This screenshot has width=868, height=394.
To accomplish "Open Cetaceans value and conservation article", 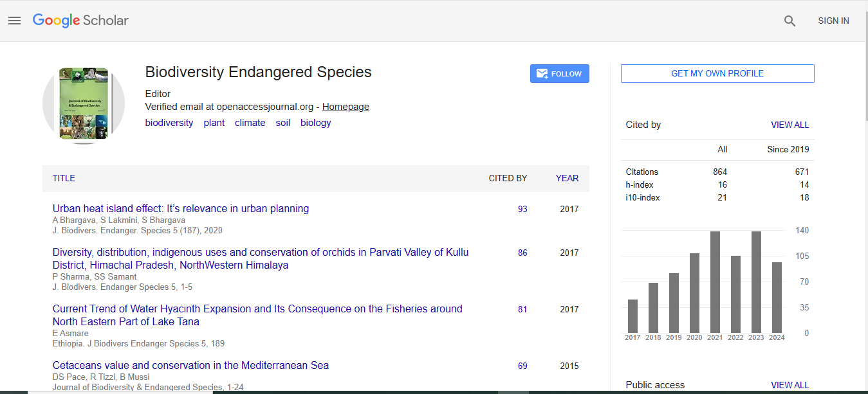I will click(190, 365).
